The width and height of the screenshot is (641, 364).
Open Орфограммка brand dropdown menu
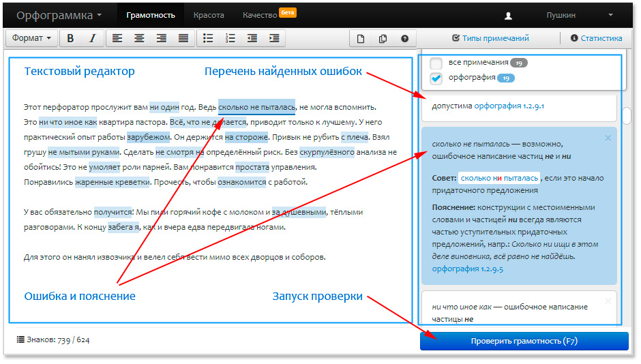point(59,16)
